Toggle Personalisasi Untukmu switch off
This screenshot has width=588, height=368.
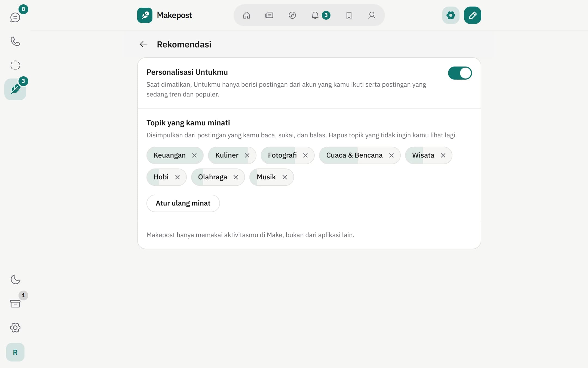(x=460, y=73)
